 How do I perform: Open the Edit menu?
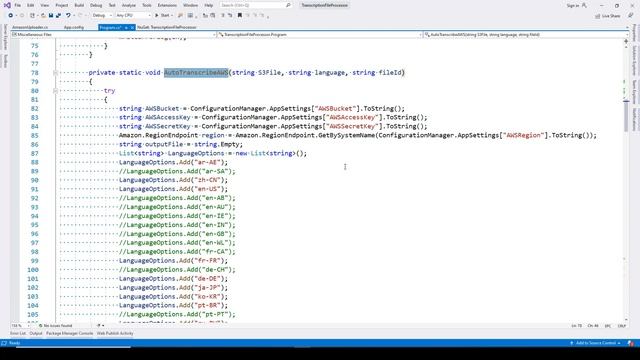coord(31,5)
